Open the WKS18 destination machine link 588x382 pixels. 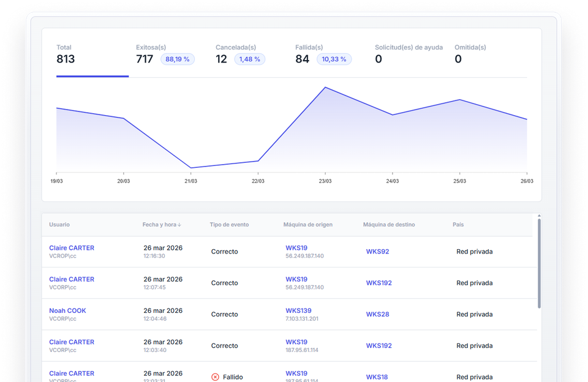click(377, 377)
